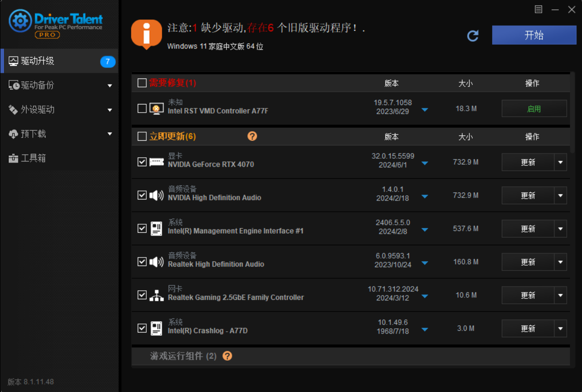Open version dropdown for Intel RST VMD Controller
582x392 pixels.
tap(425, 110)
